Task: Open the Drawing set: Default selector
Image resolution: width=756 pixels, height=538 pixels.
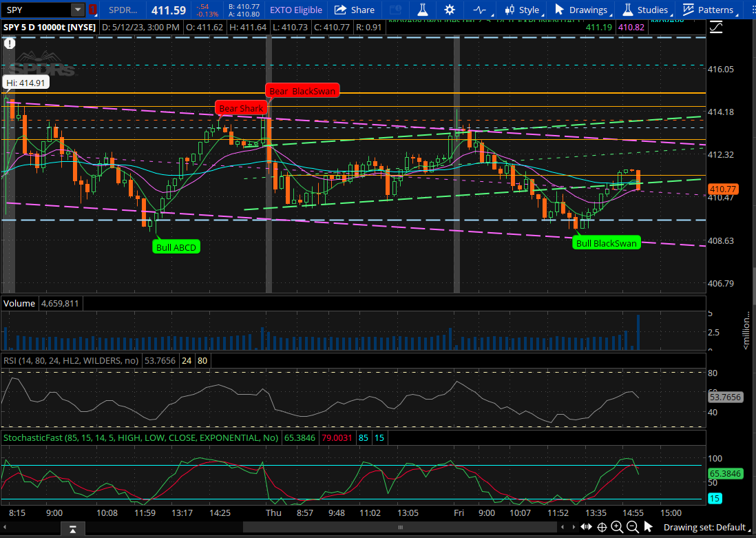Action: pyautogui.click(x=704, y=528)
